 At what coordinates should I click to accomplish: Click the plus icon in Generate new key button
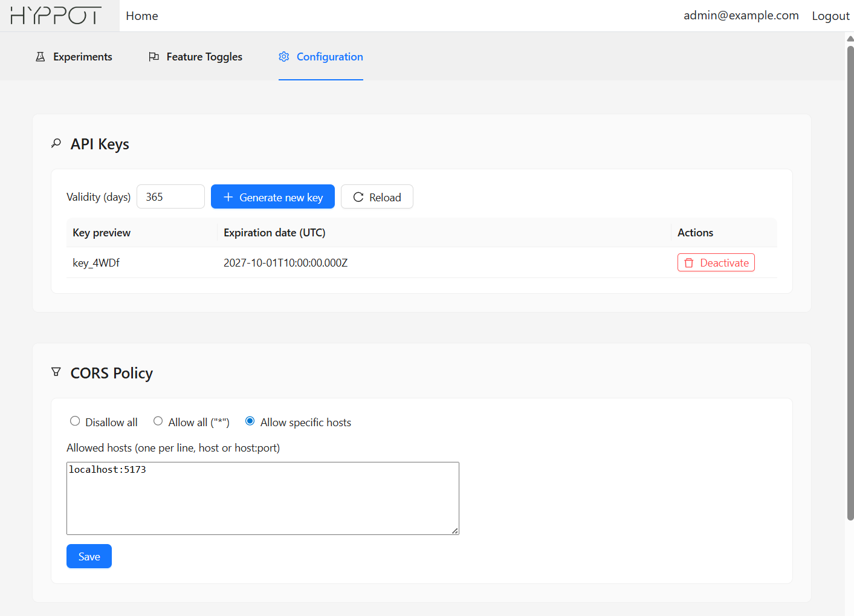pos(228,196)
